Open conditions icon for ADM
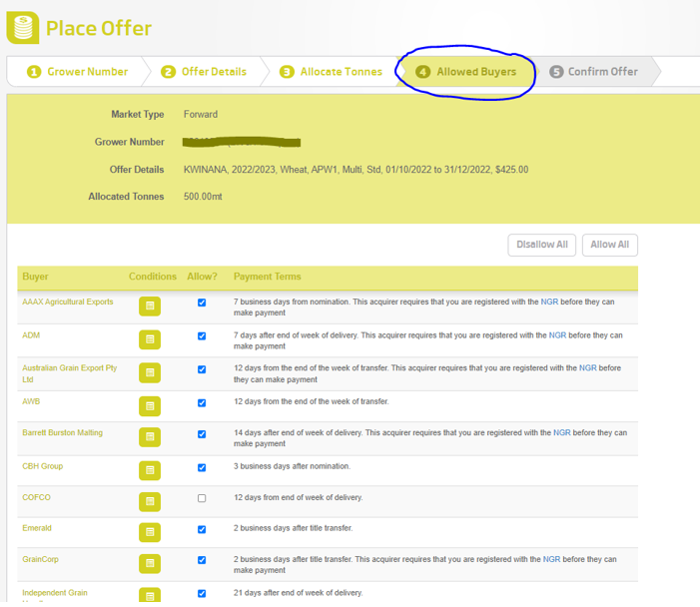 click(x=150, y=339)
